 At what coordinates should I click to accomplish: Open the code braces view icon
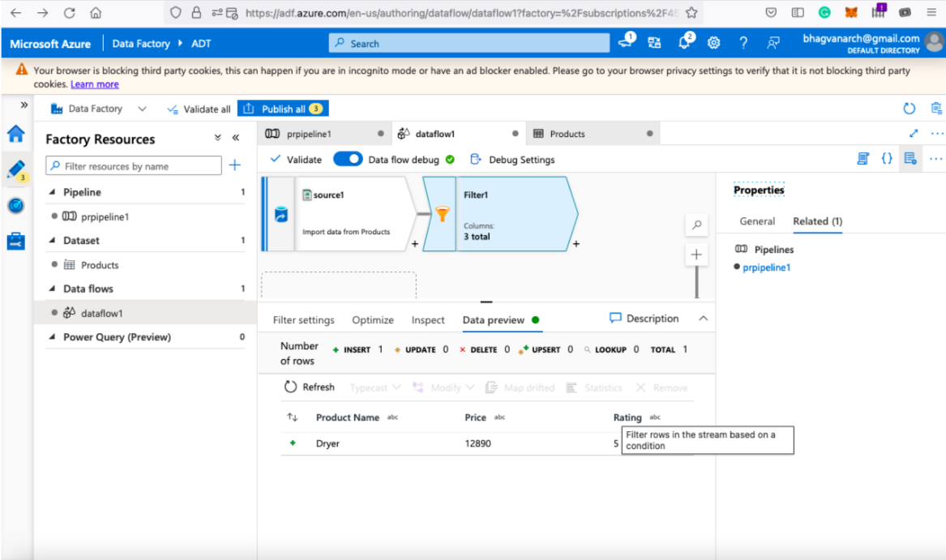pyautogui.click(x=887, y=159)
